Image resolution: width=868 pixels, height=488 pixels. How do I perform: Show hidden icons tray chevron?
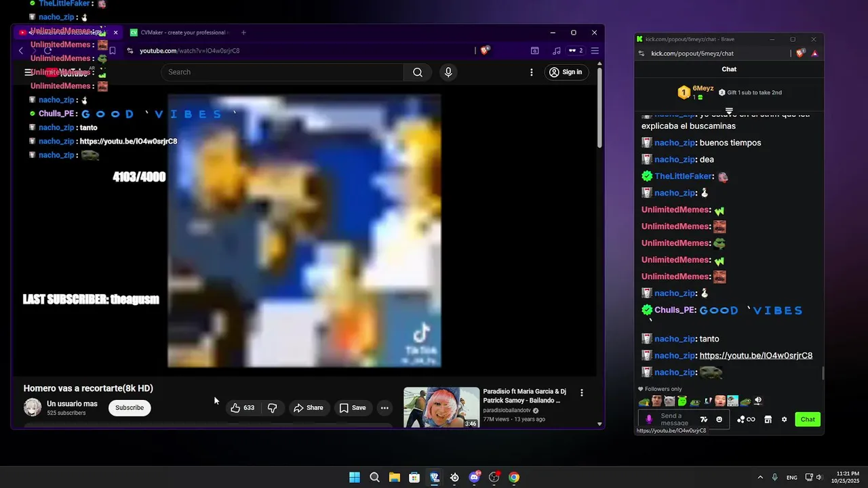click(760, 477)
